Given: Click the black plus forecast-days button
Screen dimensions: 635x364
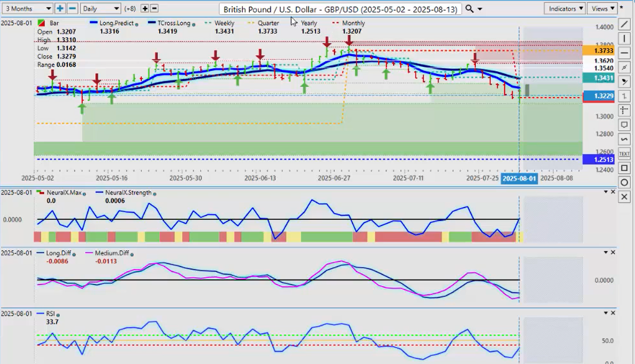Looking at the screenshot, I should pyautogui.click(x=145, y=9).
